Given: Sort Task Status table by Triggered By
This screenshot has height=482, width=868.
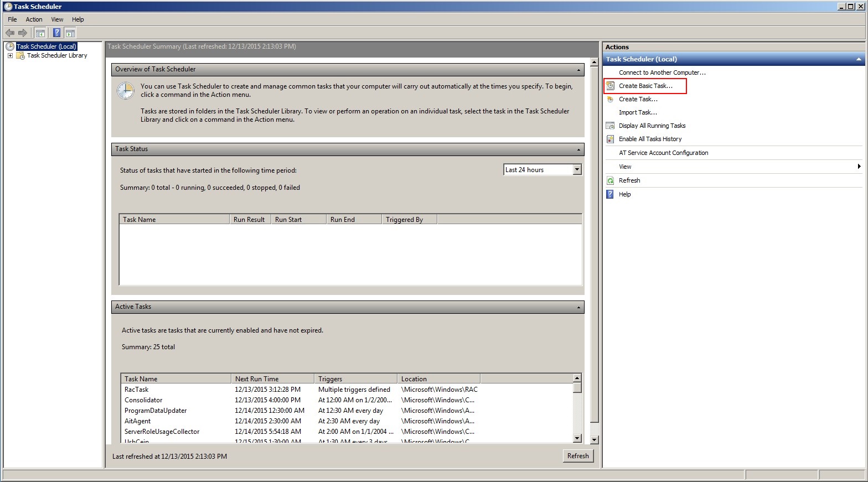Looking at the screenshot, I should 410,220.
